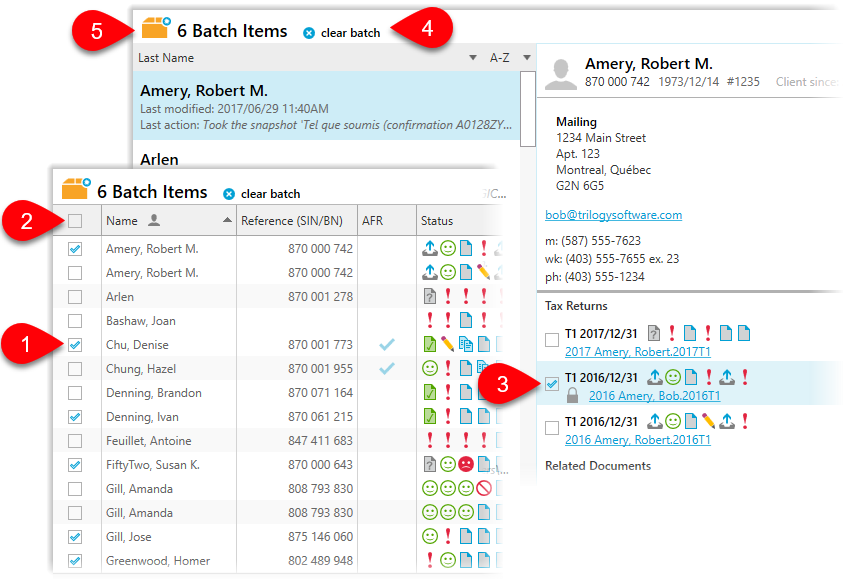Click the red sad face status in FiftyTwo, Susan K. row
Viewport: 844px width, 580px height.
click(x=466, y=464)
